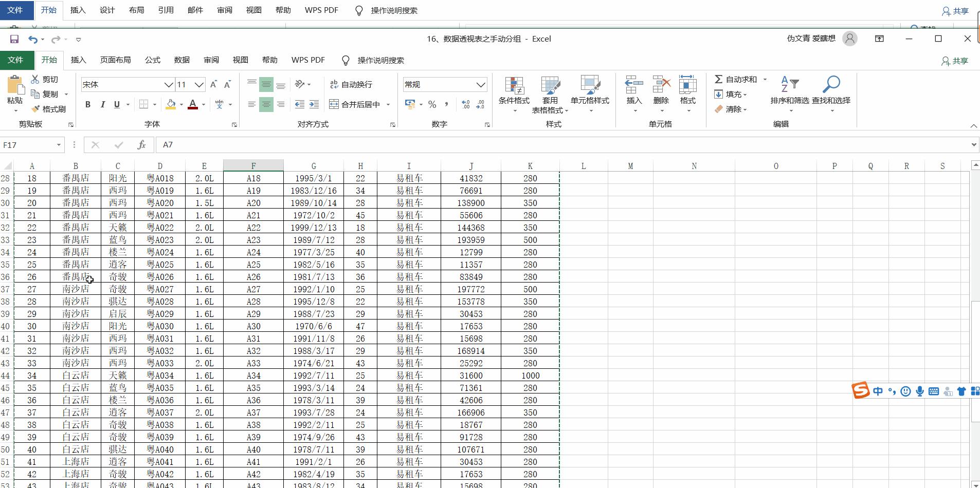
Task: Click the 共享 share button in Excel
Action: tap(955, 61)
